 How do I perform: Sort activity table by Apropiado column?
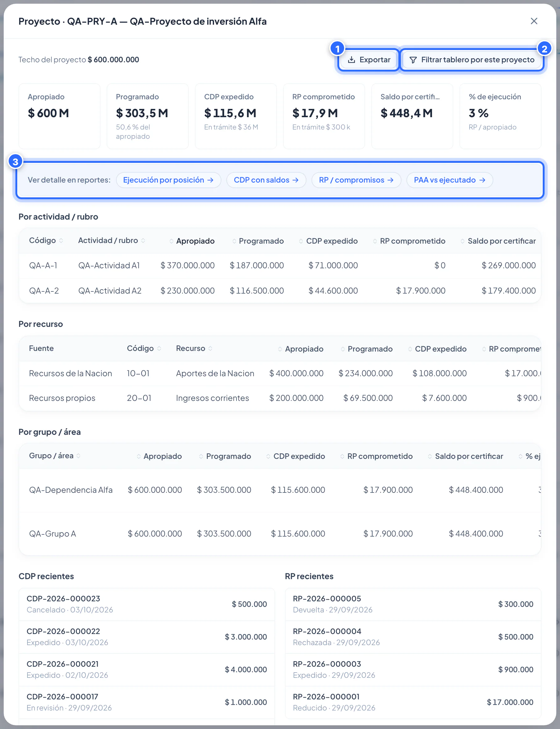point(192,241)
